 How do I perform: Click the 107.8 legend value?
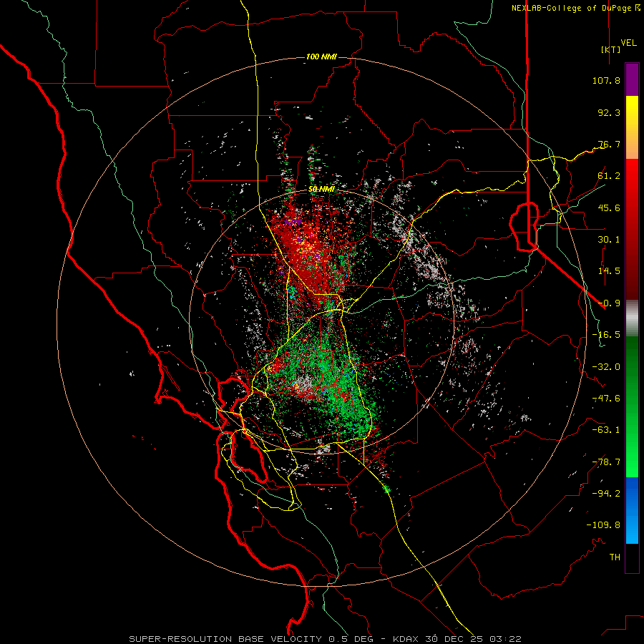tap(606, 80)
